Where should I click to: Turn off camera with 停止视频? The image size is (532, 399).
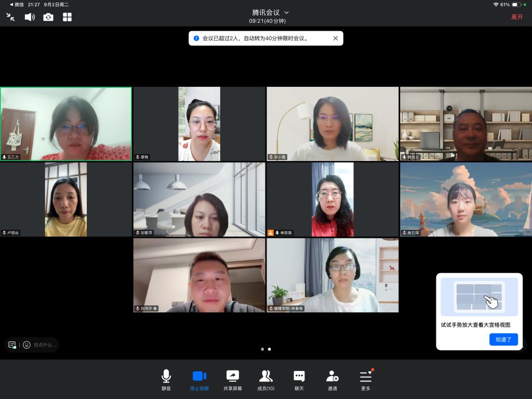(x=199, y=380)
